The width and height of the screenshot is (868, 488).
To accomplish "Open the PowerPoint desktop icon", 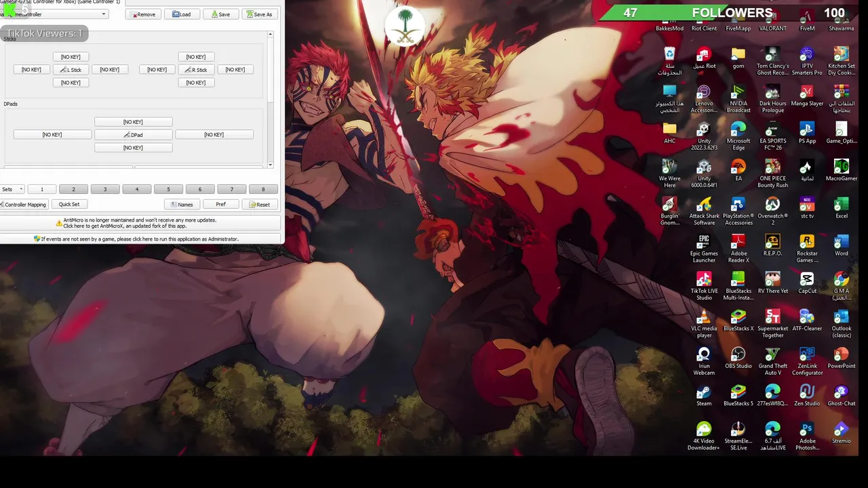I will click(842, 358).
